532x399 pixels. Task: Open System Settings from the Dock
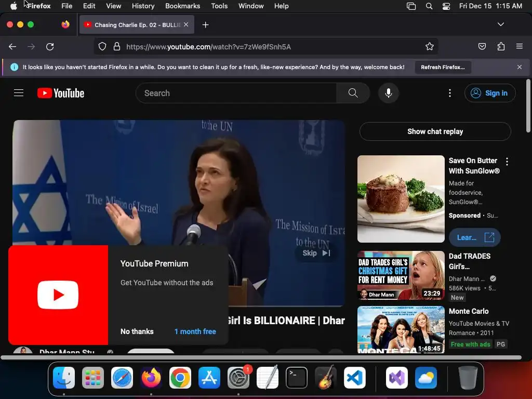click(238, 378)
